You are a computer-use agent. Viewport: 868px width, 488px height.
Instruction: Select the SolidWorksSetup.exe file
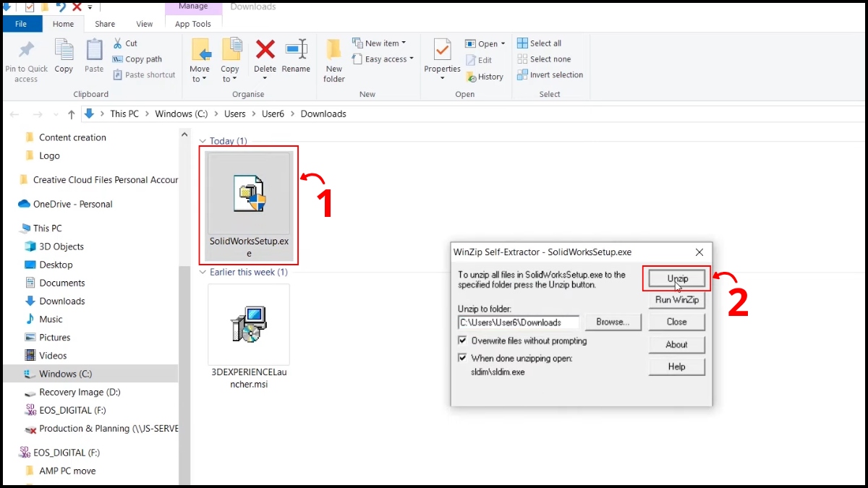click(250, 207)
